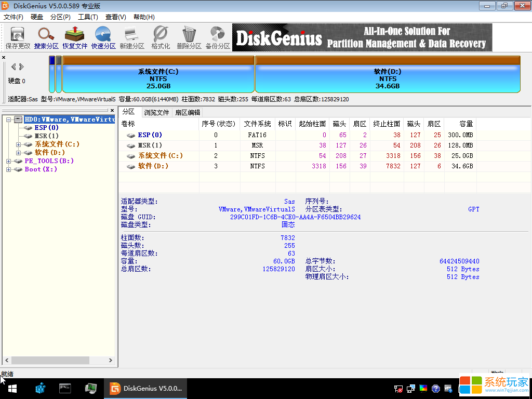Open the 工具(T) menu
The image size is (532, 399).
pos(88,17)
